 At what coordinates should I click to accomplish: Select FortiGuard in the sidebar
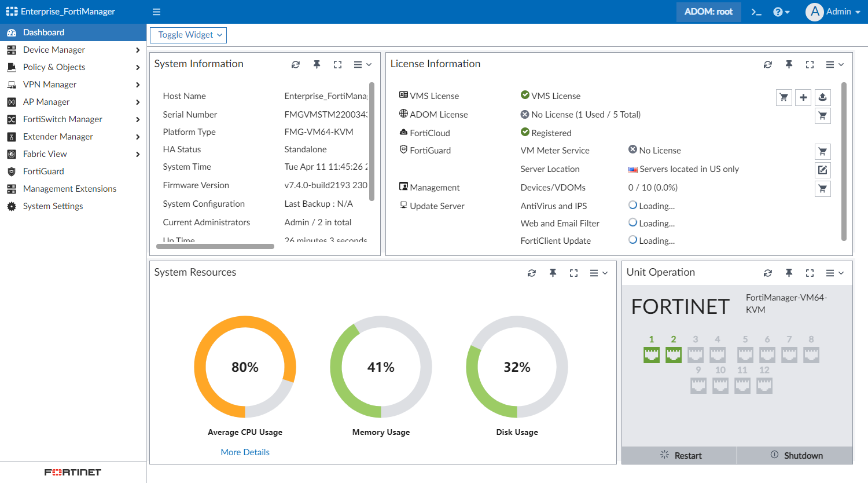coord(42,171)
